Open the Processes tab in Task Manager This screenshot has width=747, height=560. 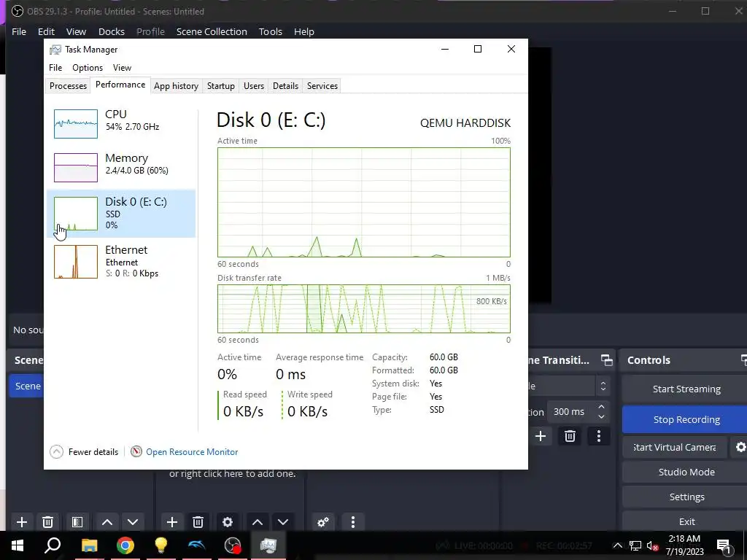click(x=68, y=86)
